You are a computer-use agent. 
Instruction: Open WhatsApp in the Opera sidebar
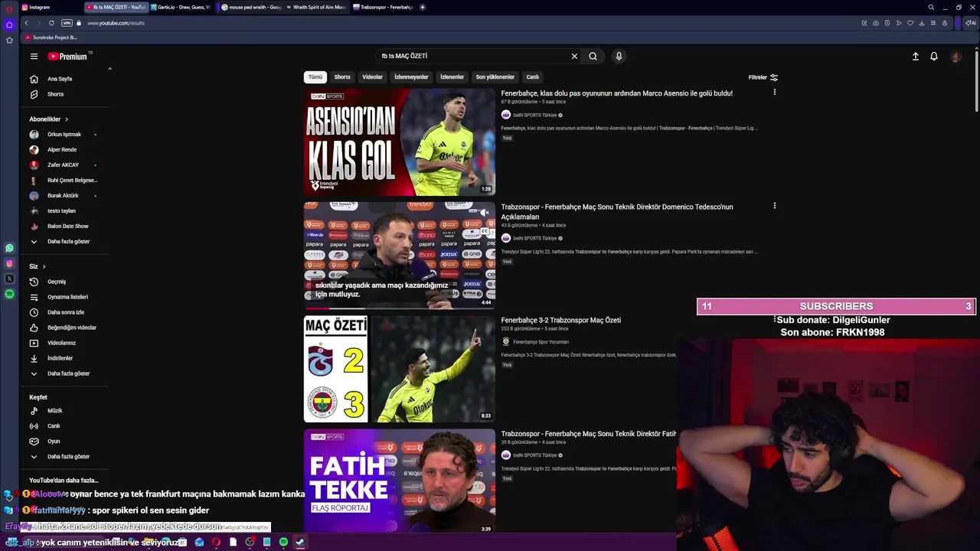point(9,248)
